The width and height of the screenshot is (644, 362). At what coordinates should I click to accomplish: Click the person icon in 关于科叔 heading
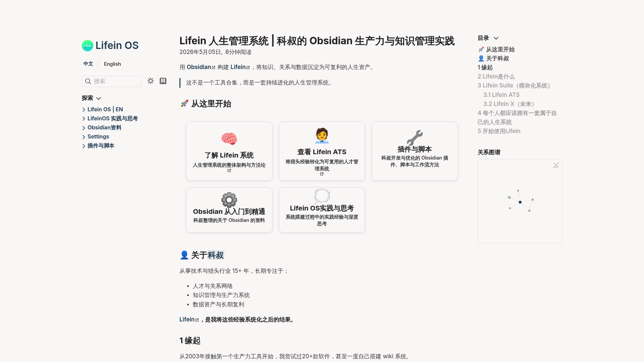tap(184, 255)
